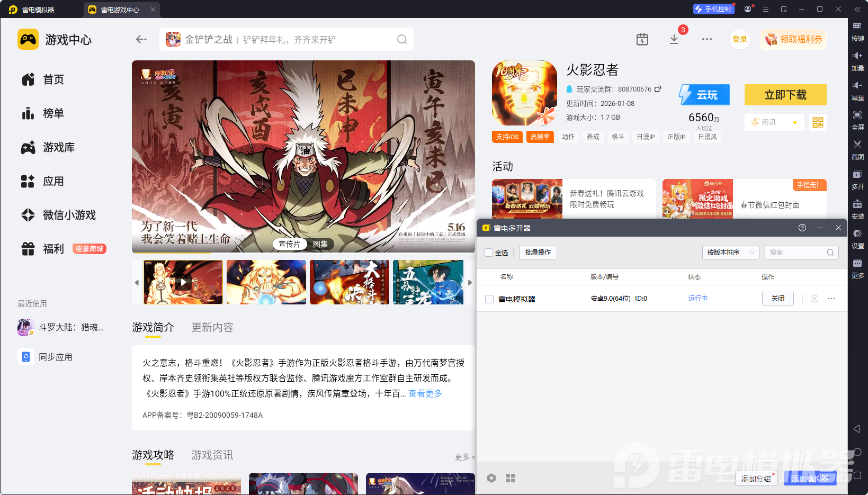Click the 登录 button
The width and height of the screenshot is (868, 495).
[x=740, y=39]
